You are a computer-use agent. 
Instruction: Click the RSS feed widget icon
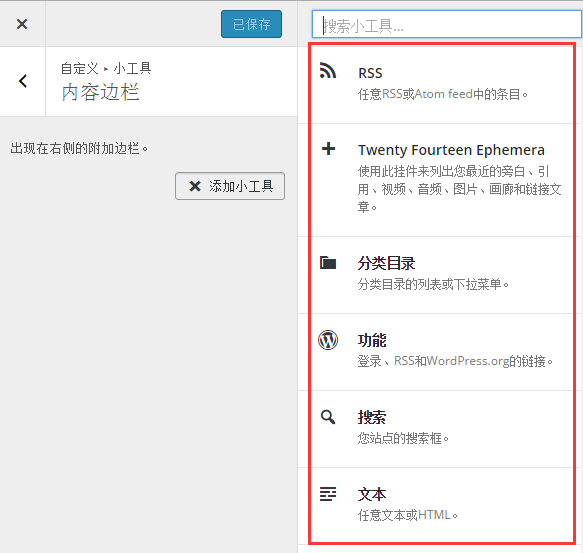[x=328, y=71]
